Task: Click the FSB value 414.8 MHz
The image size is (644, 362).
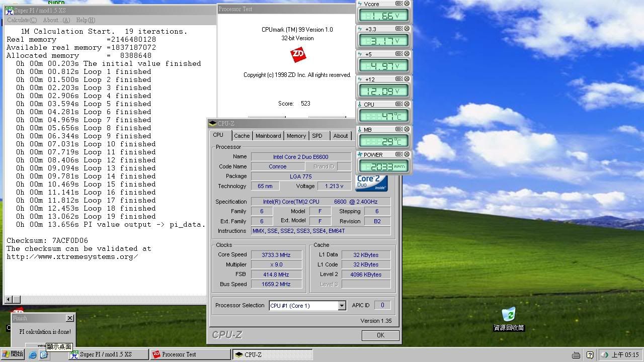Action: coord(276,275)
